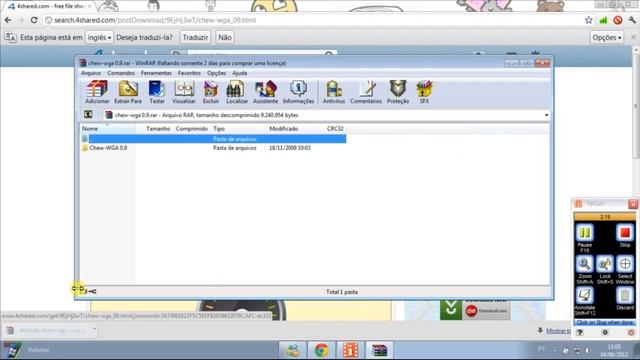Bookmark page with star icon
The width and height of the screenshot is (640, 360).
[x=588, y=20]
